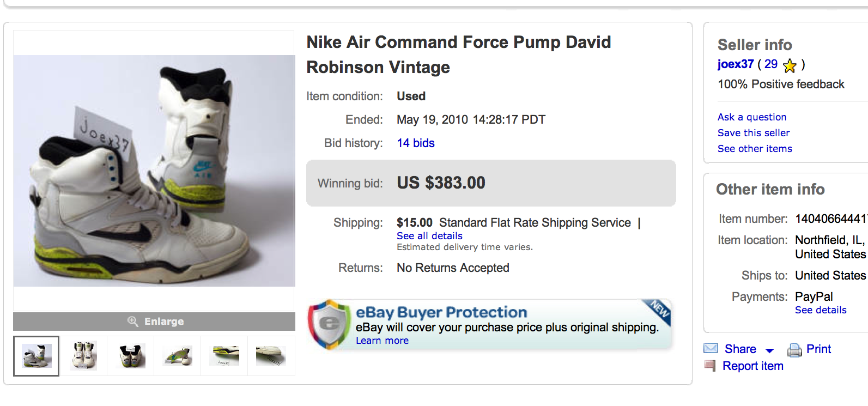Click the red Report item flag icon
The height and width of the screenshot is (406, 868).
[x=710, y=366]
